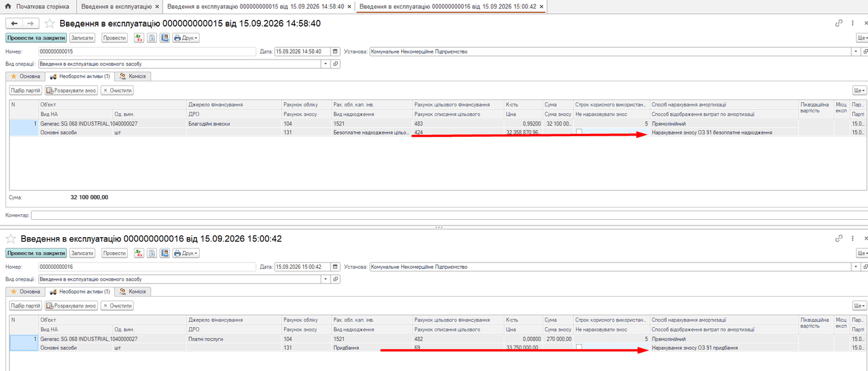Open the calendar picker for date 15.09.2026 15:00:42

coord(335,267)
